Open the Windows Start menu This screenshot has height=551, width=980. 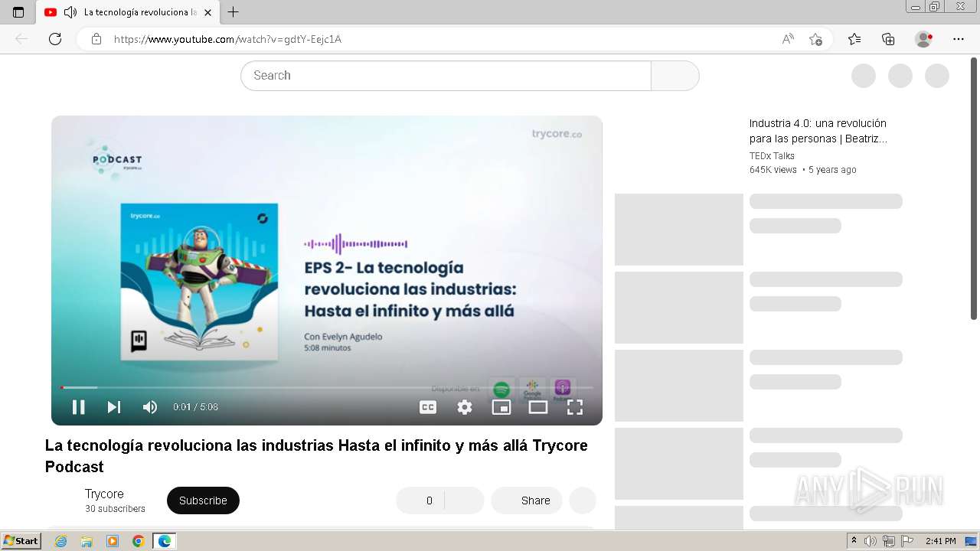tap(21, 541)
